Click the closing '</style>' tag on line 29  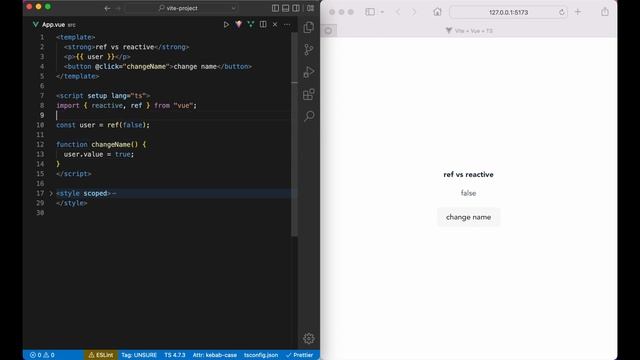click(71, 203)
